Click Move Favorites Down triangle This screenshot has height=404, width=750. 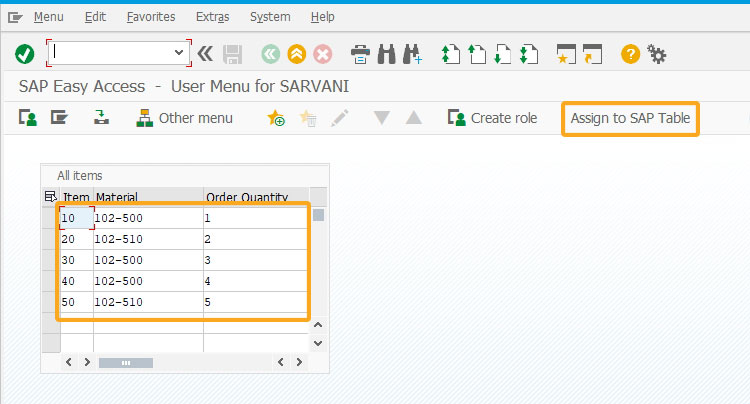382,118
